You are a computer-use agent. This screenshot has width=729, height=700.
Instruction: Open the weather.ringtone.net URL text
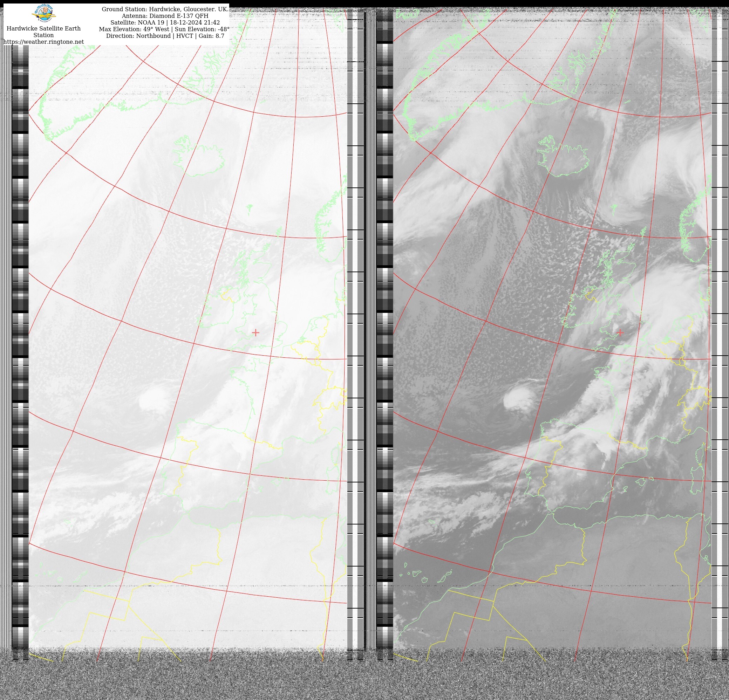pyautogui.click(x=43, y=42)
